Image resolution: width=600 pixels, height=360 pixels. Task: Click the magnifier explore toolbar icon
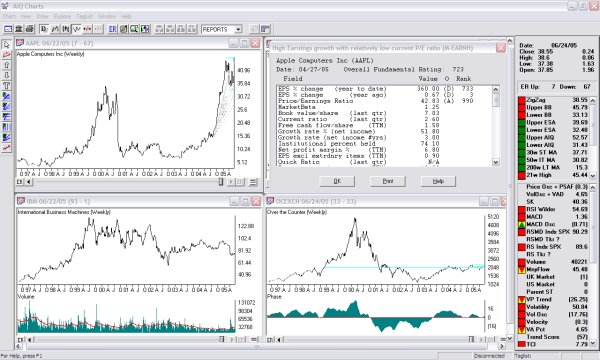(x=134, y=29)
